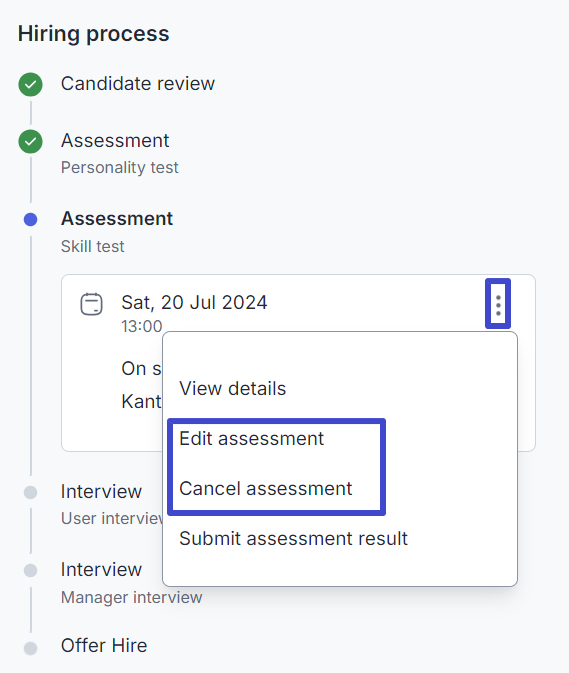Select the bold Assessment Skill test heading
569x673 pixels.
coord(117,218)
